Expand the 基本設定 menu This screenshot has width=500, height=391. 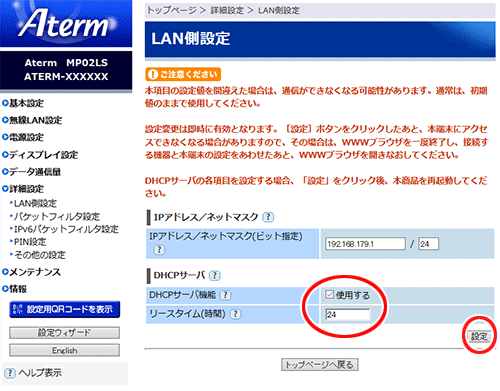(23, 103)
